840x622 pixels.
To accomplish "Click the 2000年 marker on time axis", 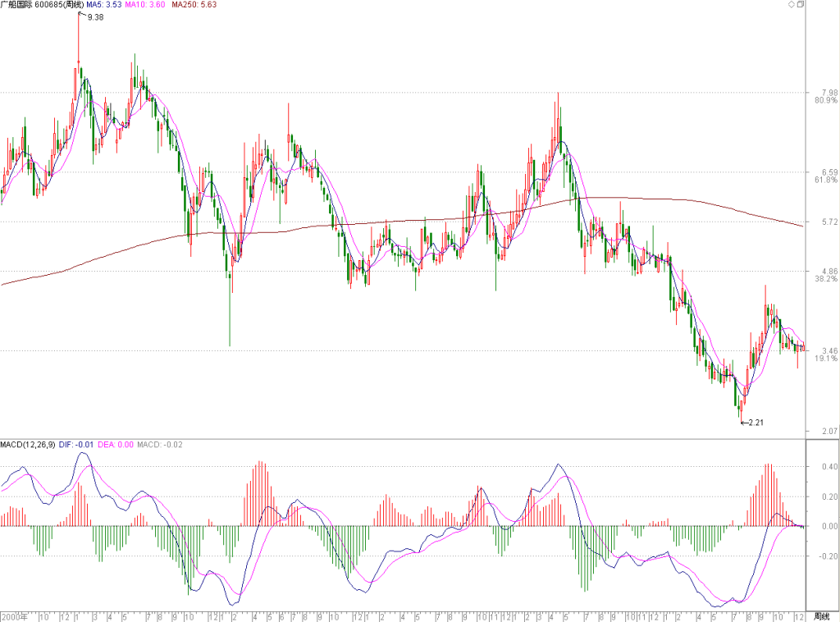I will point(15,616).
